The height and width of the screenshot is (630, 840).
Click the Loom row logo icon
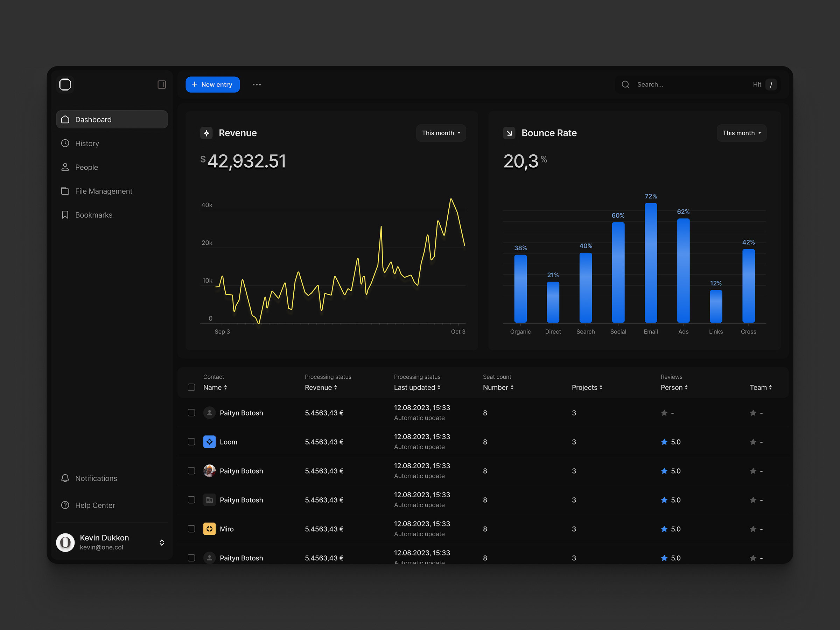[209, 442]
